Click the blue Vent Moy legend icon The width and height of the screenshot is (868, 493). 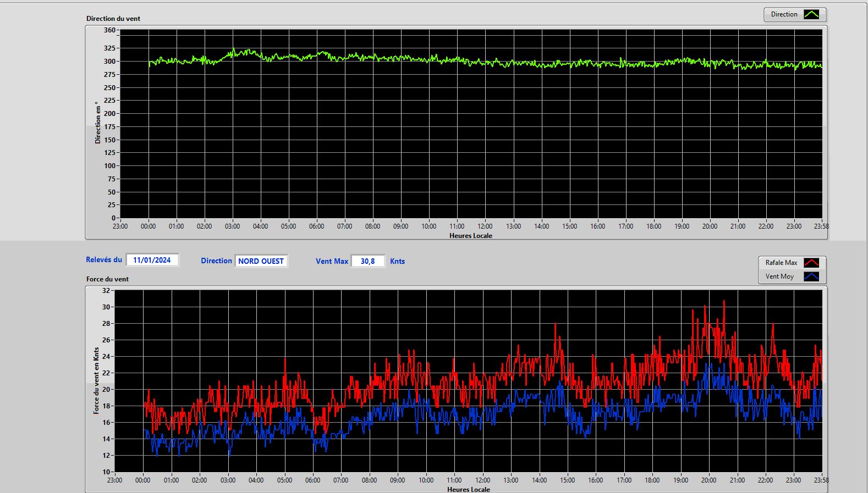pos(811,276)
